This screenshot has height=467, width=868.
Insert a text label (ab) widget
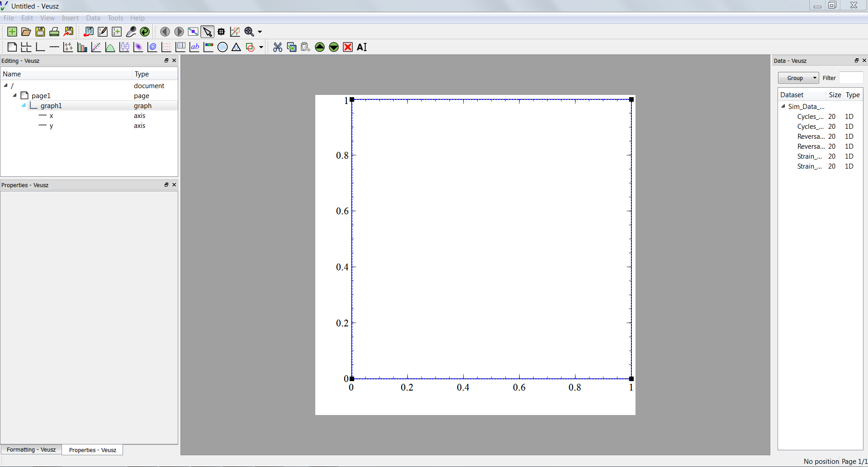point(194,47)
